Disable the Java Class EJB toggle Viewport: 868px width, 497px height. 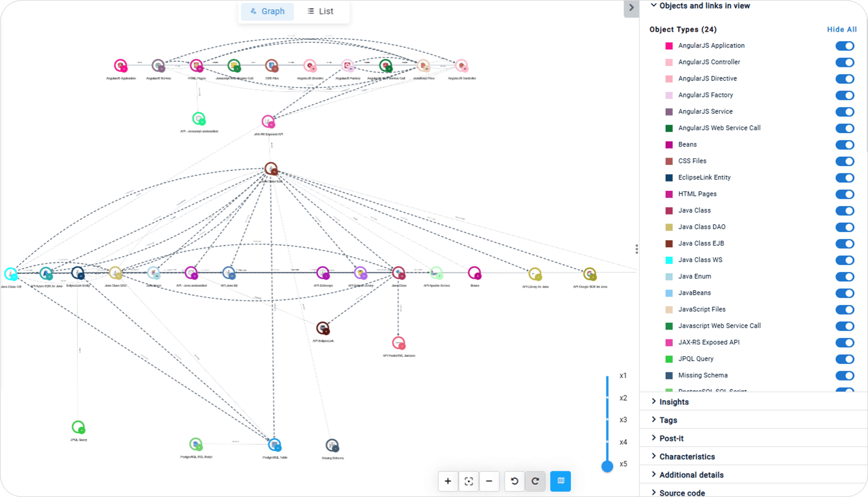pos(844,244)
